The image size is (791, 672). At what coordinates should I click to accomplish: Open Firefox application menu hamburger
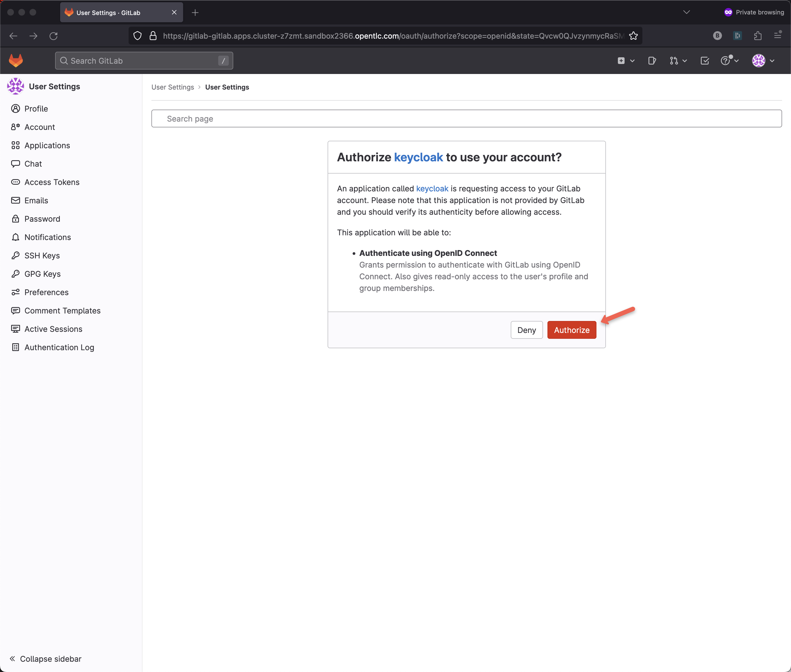point(778,36)
